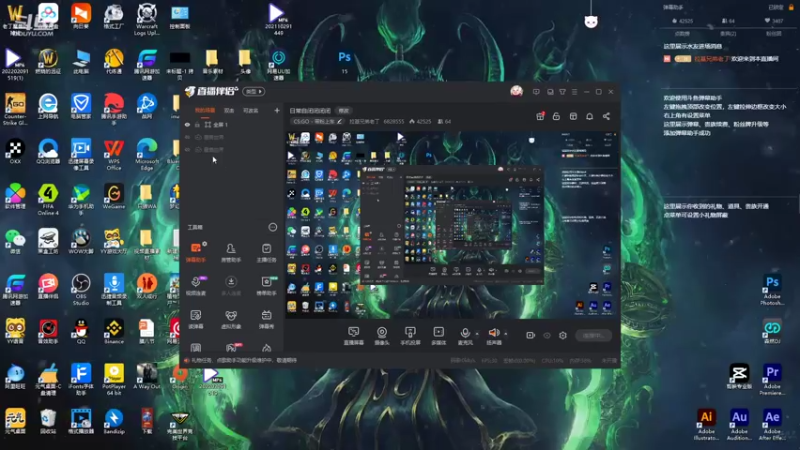The height and width of the screenshot is (450, 800).
Task: Open OBS Studio desktop shortcut
Action: click(x=81, y=289)
